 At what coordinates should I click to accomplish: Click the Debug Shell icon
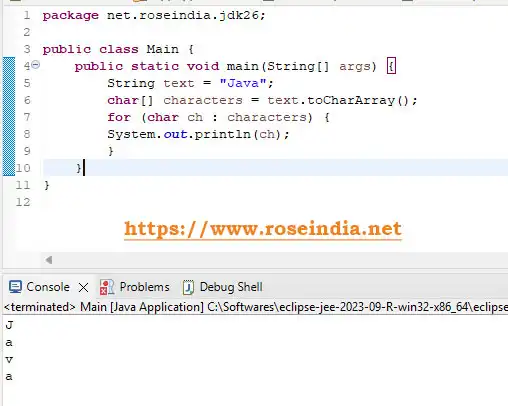coord(188,287)
